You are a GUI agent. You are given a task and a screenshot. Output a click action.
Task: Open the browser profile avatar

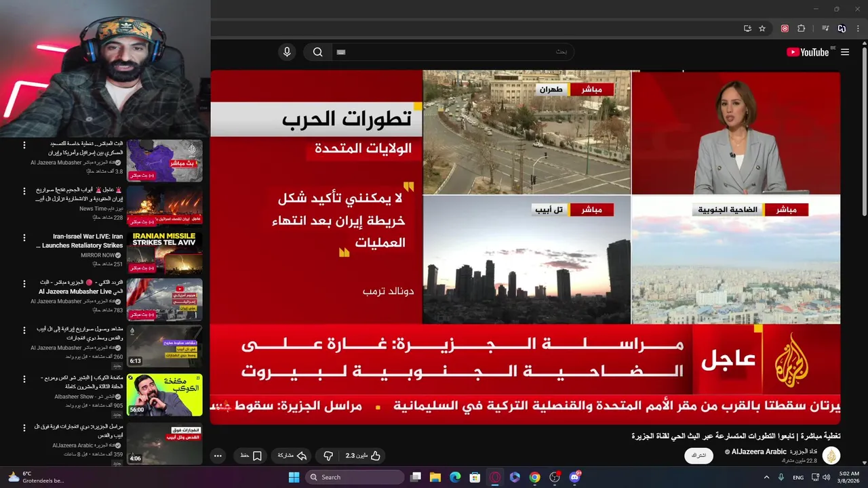842,28
